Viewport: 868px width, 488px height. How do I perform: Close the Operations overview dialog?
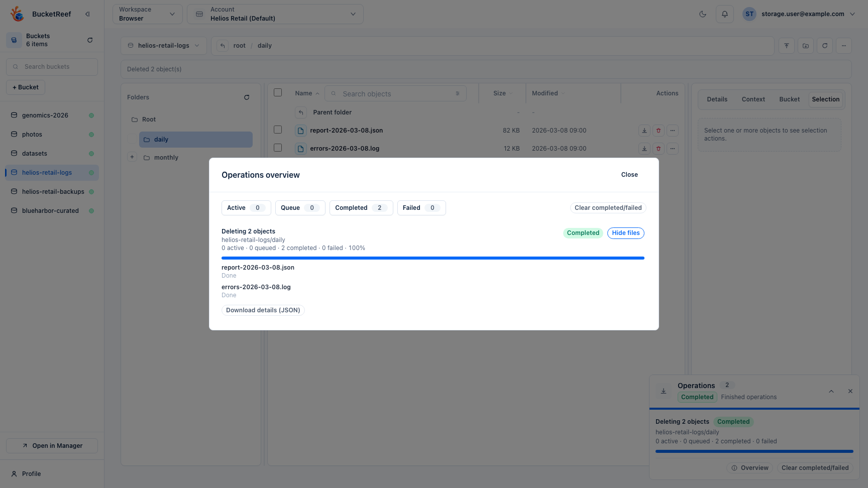(x=629, y=175)
